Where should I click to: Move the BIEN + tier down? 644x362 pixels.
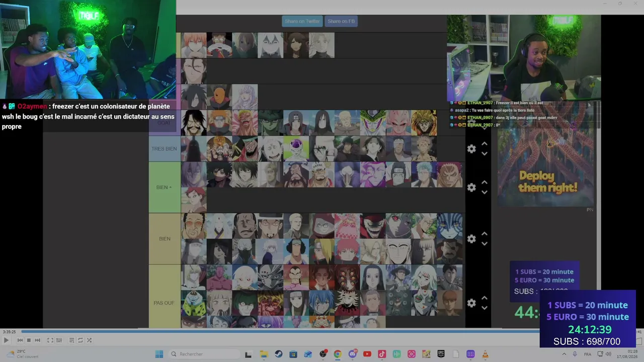coord(484,192)
